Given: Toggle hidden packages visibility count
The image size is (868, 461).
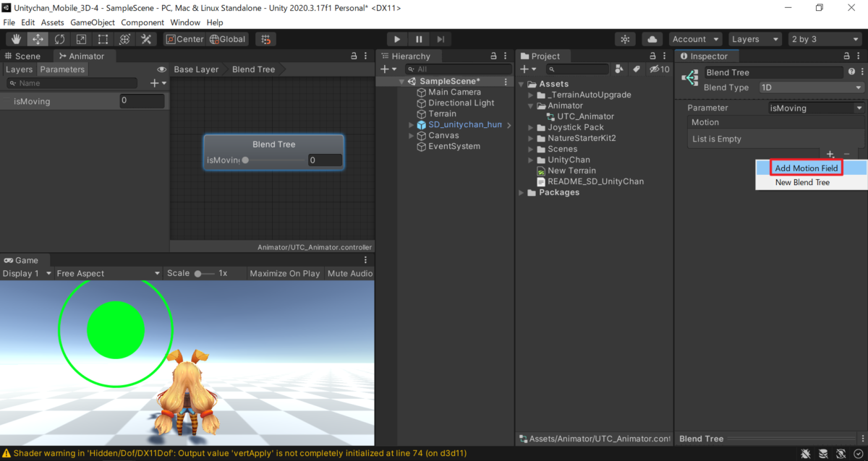Looking at the screenshot, I should [660, 69].
